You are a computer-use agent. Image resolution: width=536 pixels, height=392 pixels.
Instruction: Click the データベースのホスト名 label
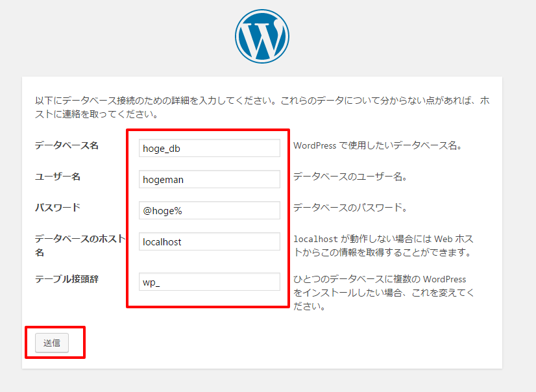(80, 245)
